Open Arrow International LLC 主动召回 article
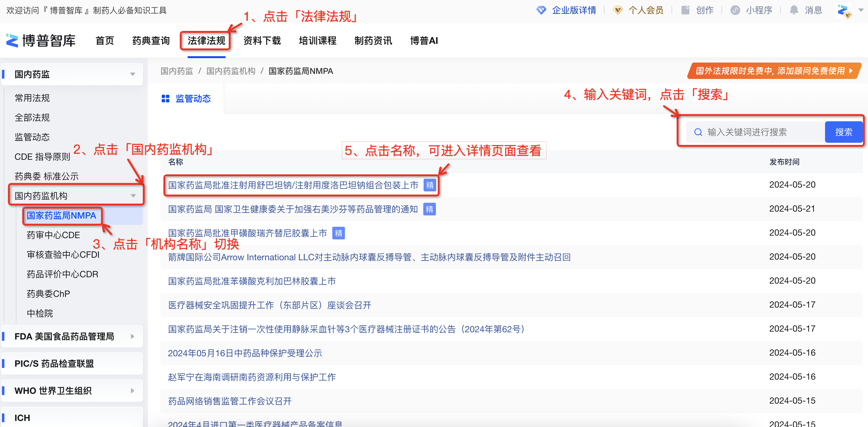Screen dimensions: 868x427 tap(369, 257)
